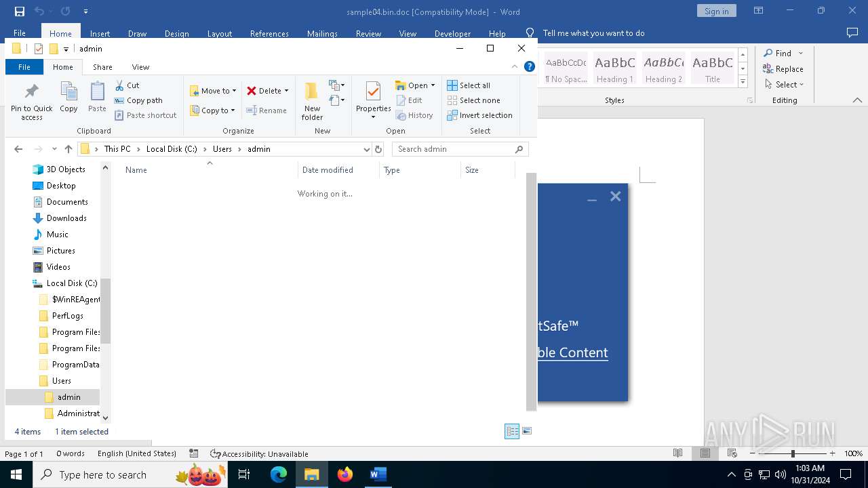Open Word Layout tab
868x488 pixels.
pos(219,33)
